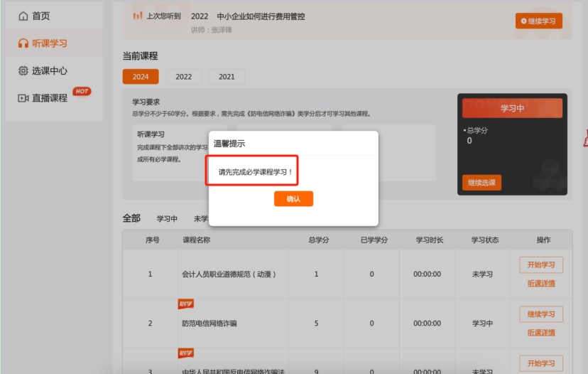Viewport: 588px width, 374px height.
Task: Click the 必学 badge above 防范电信网络诈骗
Action: pos(186,304)
